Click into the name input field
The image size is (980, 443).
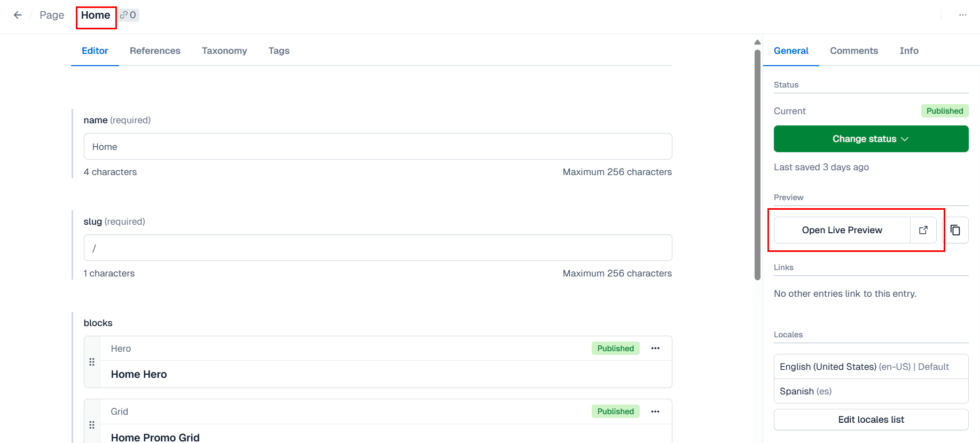point(378,147)
